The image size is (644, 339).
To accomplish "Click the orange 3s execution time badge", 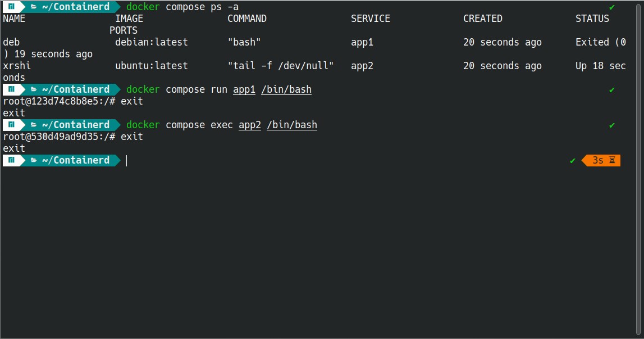I will coord(597,160).
